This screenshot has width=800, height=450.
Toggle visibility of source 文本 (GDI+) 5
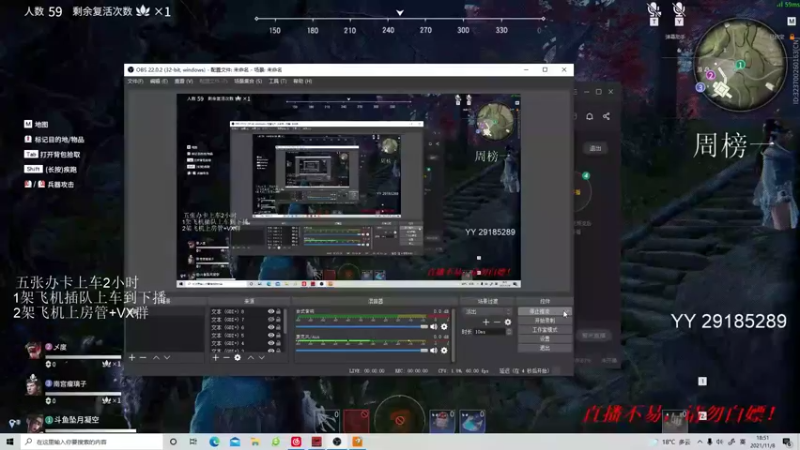tap(271, 335)
